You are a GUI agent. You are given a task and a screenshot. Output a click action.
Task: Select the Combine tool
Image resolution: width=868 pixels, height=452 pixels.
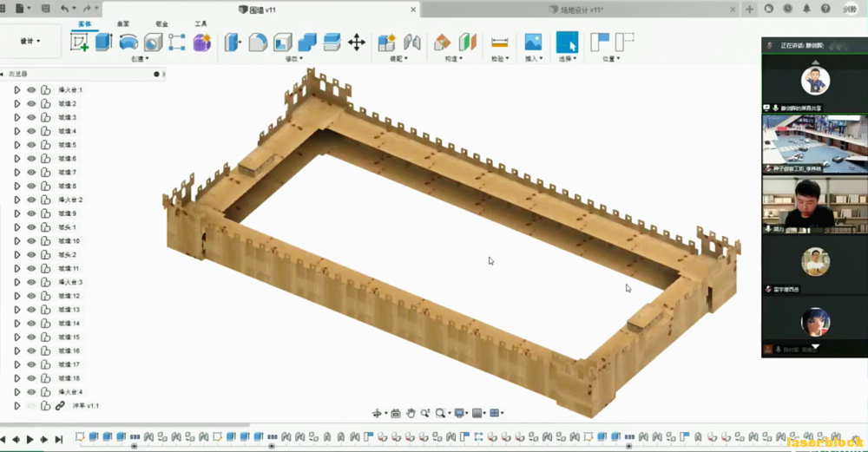(x=307, y=43)
